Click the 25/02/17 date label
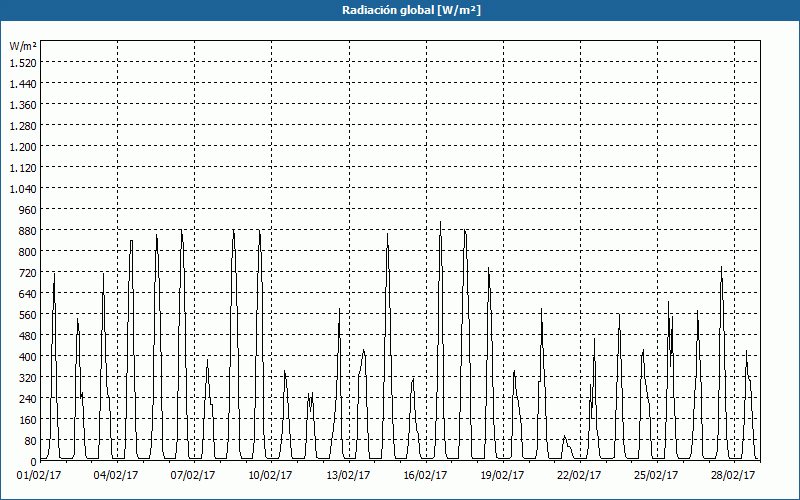This screenshot has width=800, height=500. tap(656, 476)
